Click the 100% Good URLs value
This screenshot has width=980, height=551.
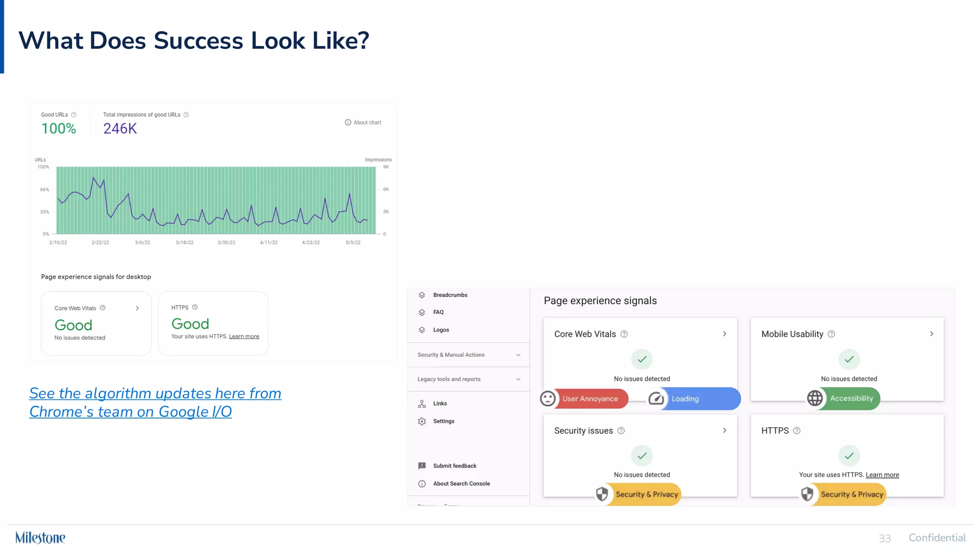[x=58, y=129]
